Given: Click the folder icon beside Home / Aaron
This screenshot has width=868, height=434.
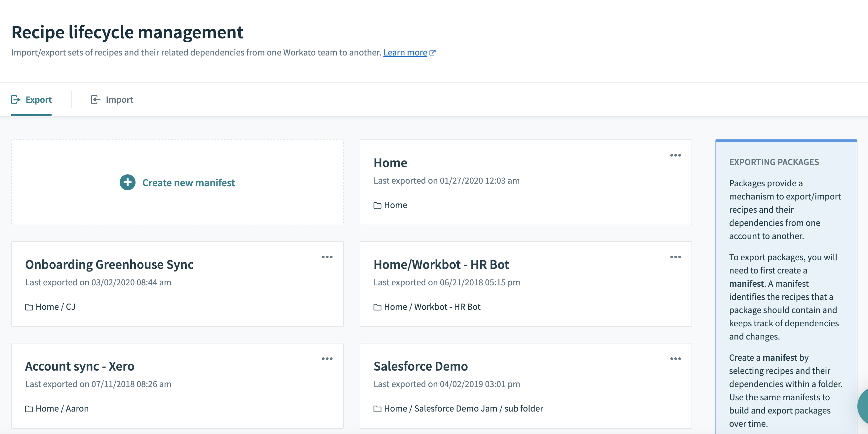Looking at the screenshot, I should [29, 409].
